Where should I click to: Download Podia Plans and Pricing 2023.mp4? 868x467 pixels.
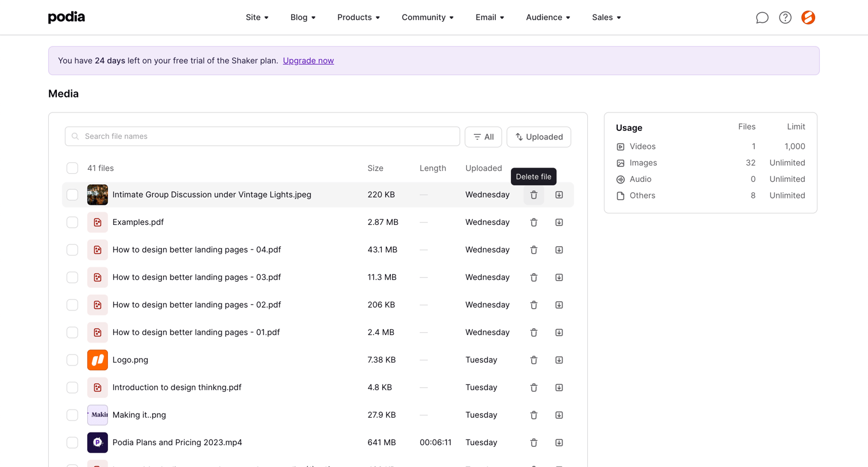(559, 443)
